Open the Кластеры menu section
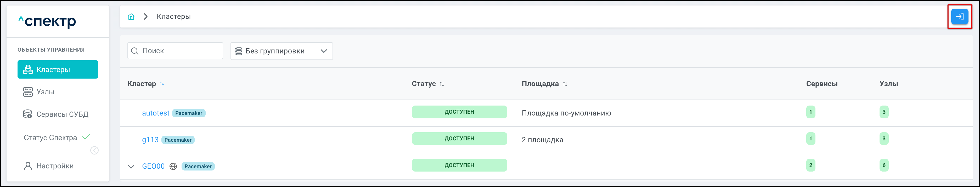The height and width of the screenshot is (187, 980). [x=58, y=69]
